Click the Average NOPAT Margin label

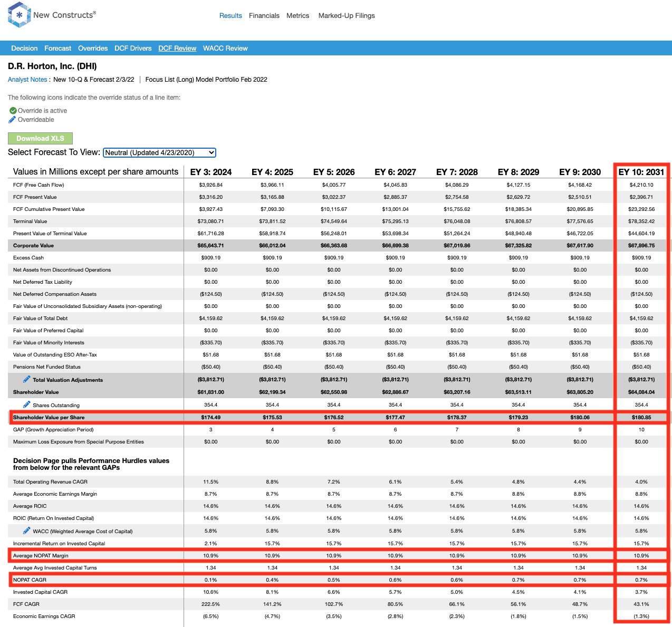tap(41, 556)
